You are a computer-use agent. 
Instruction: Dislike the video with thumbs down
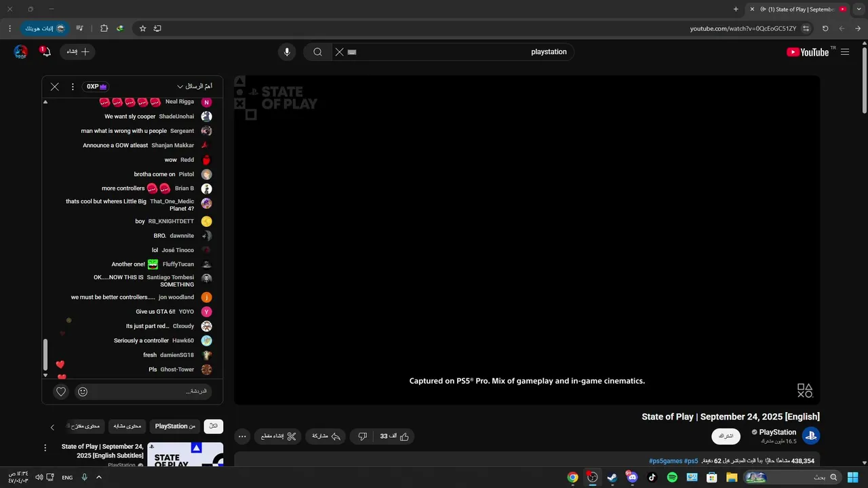362,436
